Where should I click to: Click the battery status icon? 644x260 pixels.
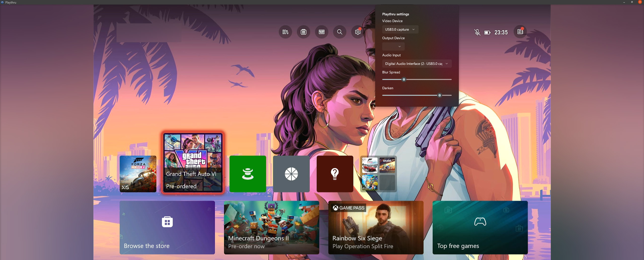coord(487,32)
